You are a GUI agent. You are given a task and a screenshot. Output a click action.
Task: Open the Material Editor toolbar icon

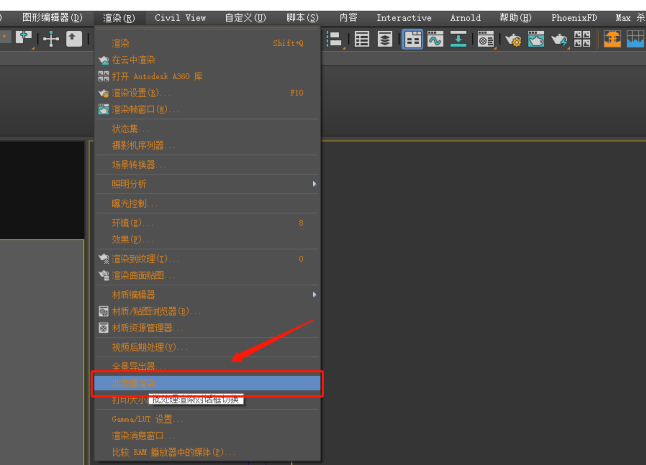click(486, 40)
